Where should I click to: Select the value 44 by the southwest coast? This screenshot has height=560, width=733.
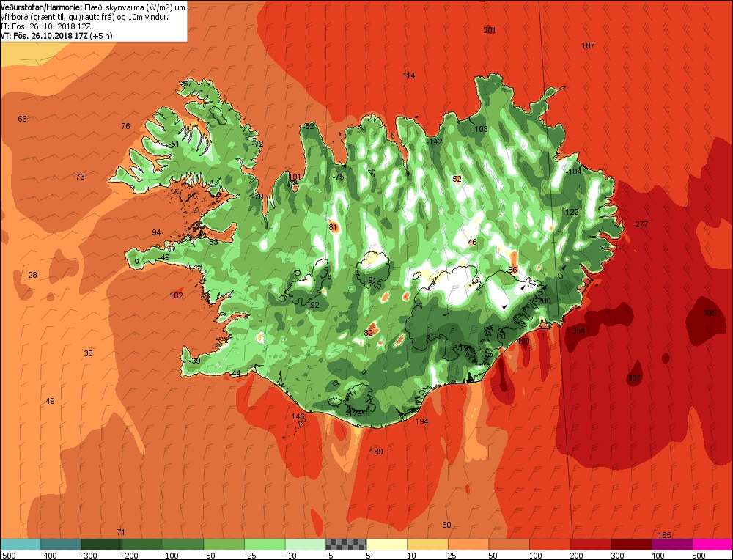tap(237, 374)
